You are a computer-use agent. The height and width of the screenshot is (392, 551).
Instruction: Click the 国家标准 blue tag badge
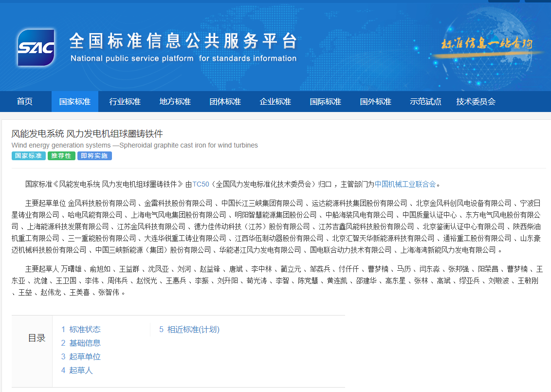pos(28,156)
